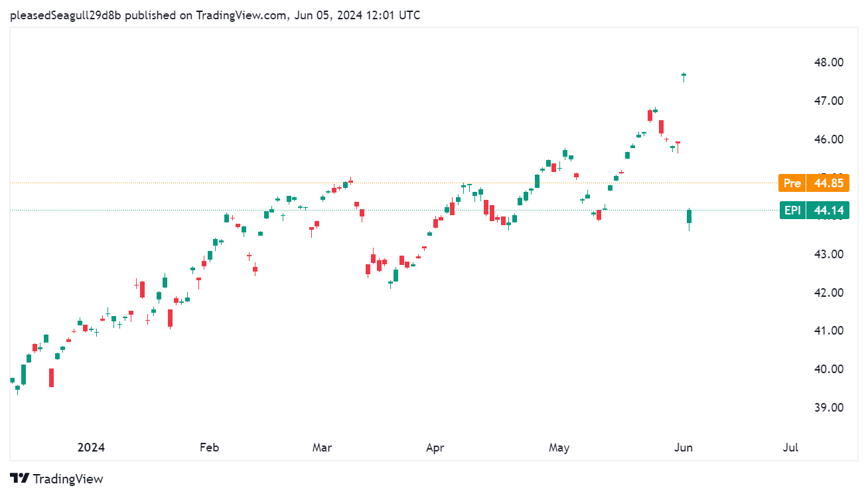Click the 40.00 price axis label
Image resolution: width=868 pixels, height=496 pixels.
[829, 369]
